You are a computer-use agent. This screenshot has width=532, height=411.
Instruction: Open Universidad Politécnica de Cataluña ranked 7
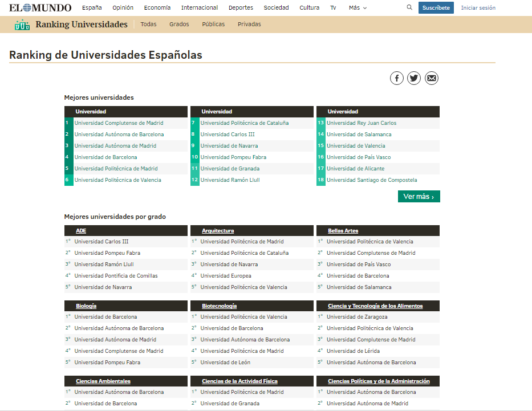[244, 123]
